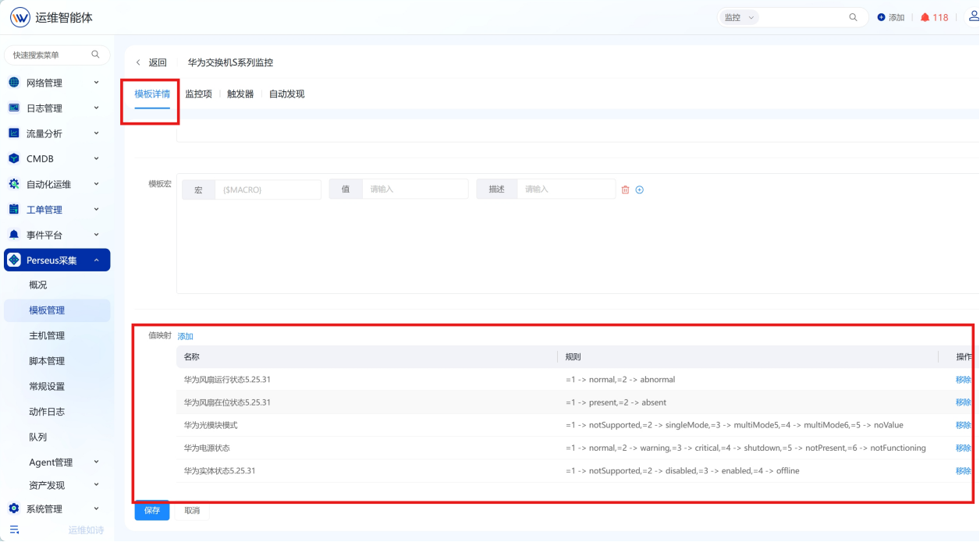Click the 工单管理 sidebar icon
Screen dimensions: 980x542
[14, 209]
